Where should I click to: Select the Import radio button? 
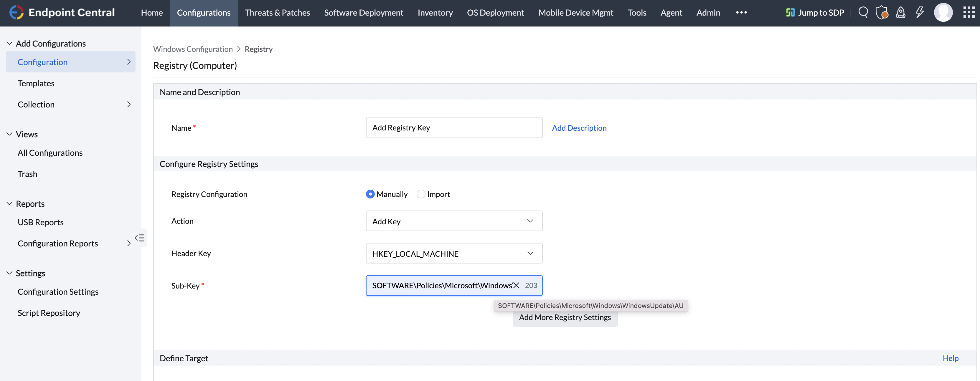coord(421,194)
